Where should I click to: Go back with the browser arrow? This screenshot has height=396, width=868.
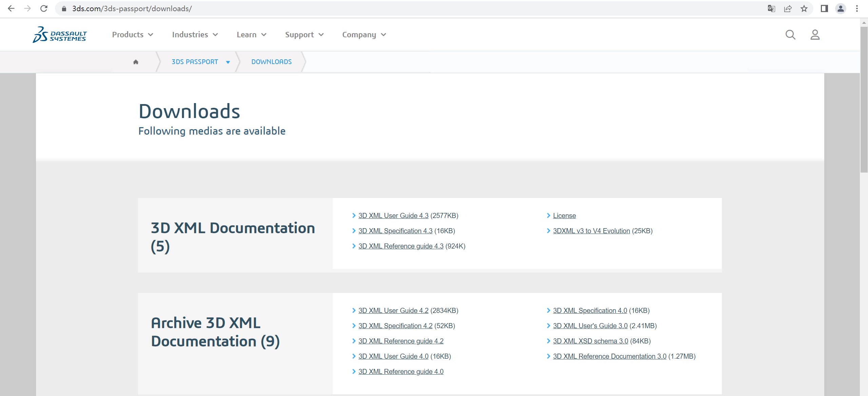coord(11,8)
